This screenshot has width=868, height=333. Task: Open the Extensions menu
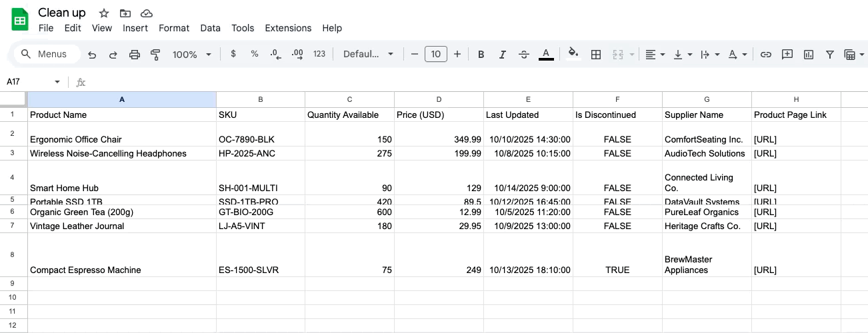point(288,28)
